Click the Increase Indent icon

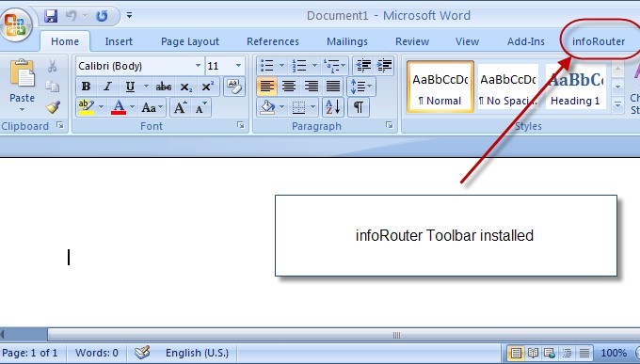384,65
